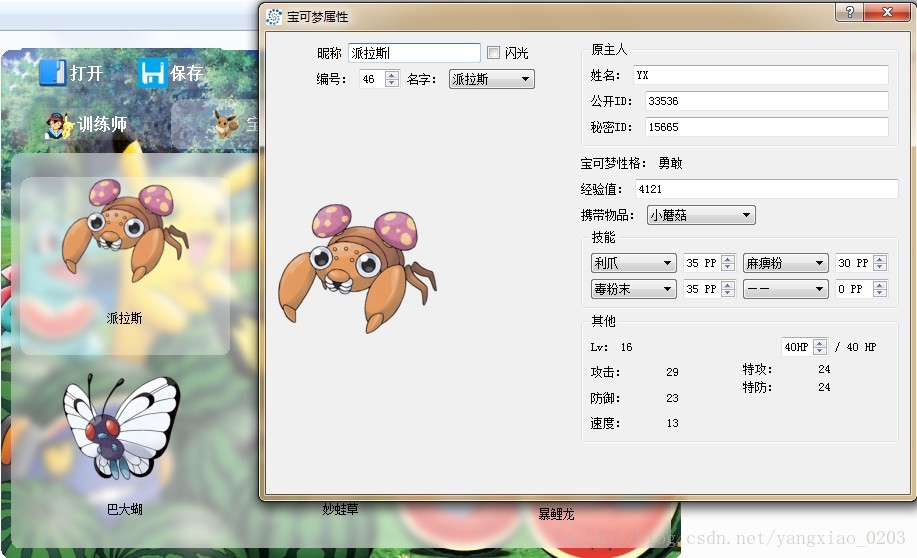Increase the 编号 number spinner
917x558 pixels.
pos(392,74)
